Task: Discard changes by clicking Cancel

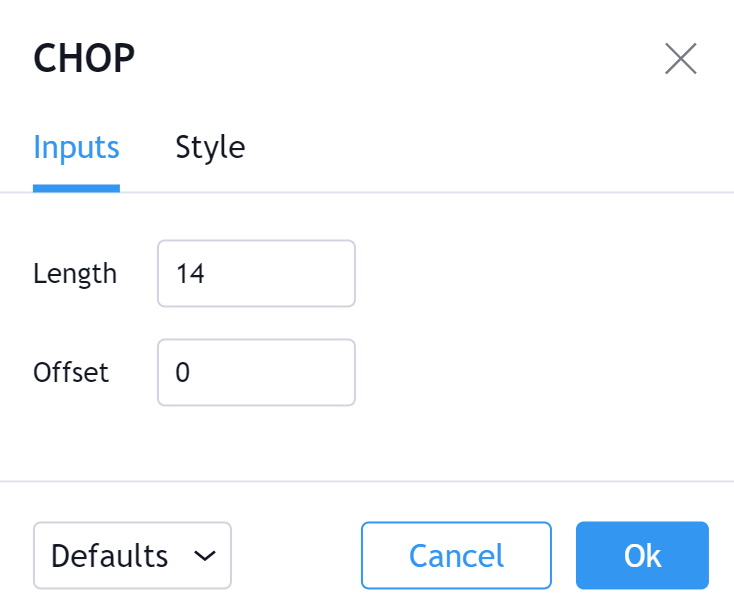Action: (x=456, y=555)
